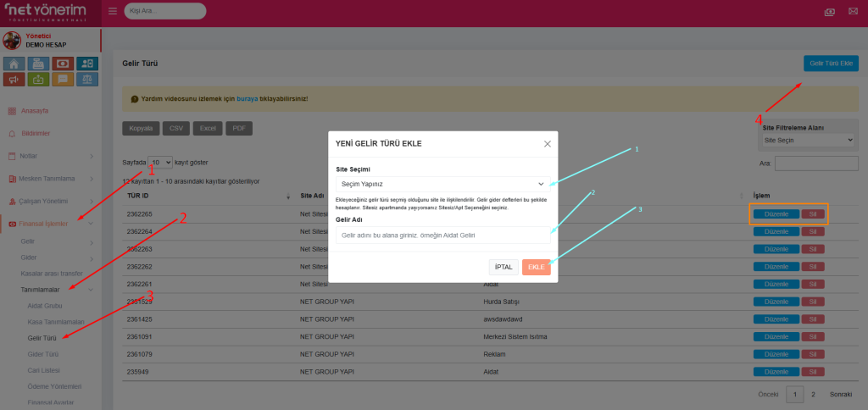Image resolution: width=868 pixels, height=410 pixels.
Task: Open the Site Seçin filter dropdown
Action: (808, 140)
